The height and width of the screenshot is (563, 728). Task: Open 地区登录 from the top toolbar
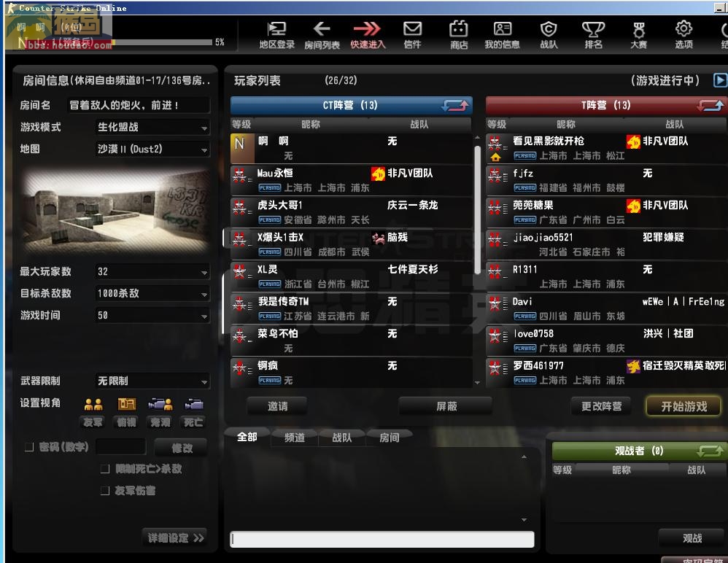pos(276,35)
